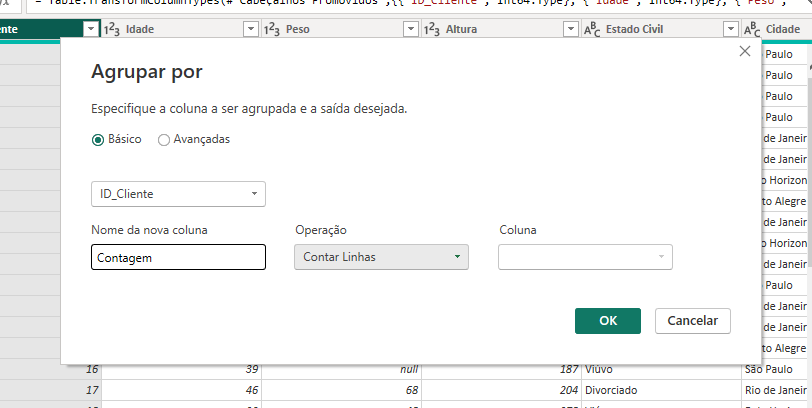Open the ID_Cliente column header filter arrow
This screenshot has width=812, height=408.
point(91,30)
